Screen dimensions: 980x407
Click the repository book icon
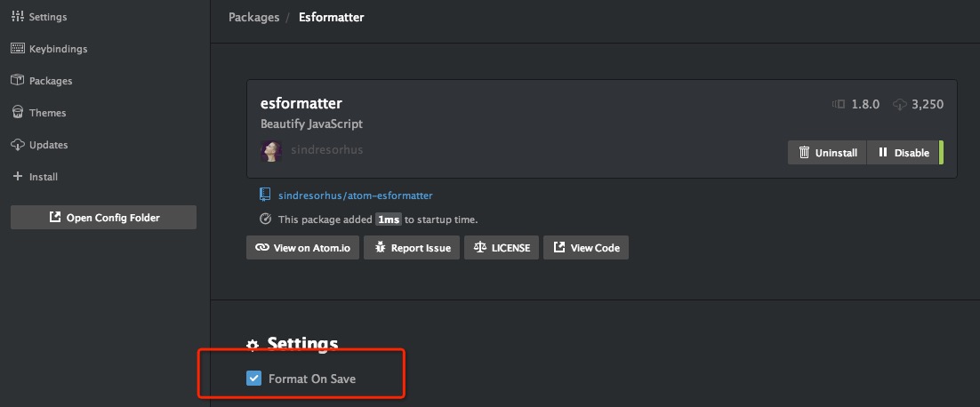point(265,195)
